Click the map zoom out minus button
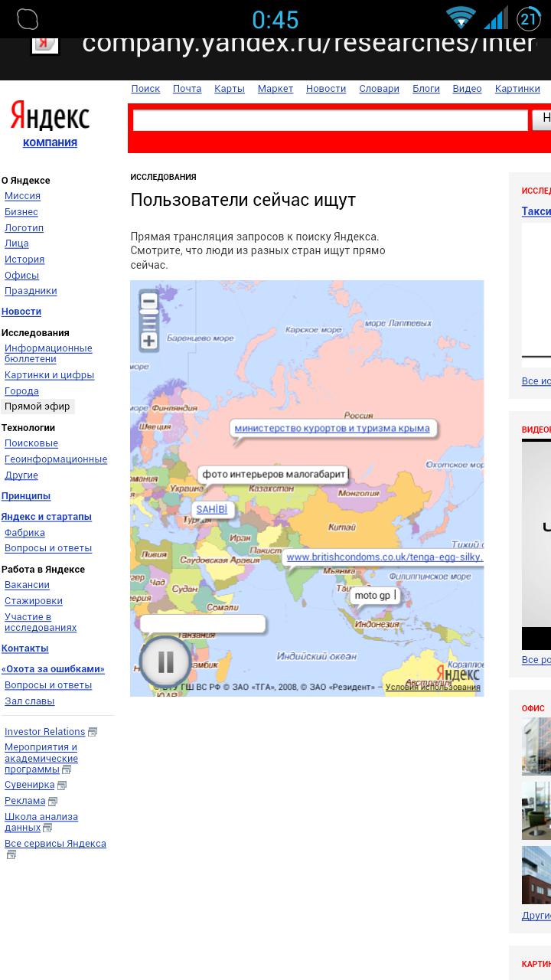 tap(149, 302)
